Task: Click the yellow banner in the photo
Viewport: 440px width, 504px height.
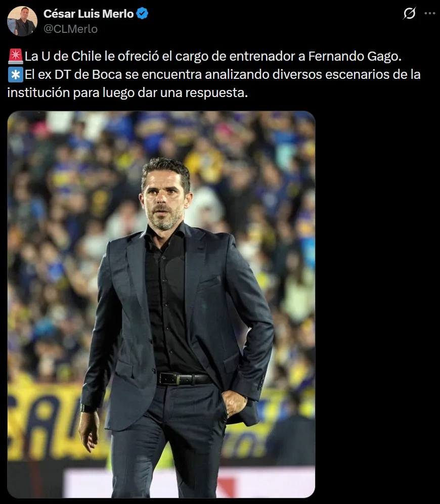Action: tap(45, 421)
